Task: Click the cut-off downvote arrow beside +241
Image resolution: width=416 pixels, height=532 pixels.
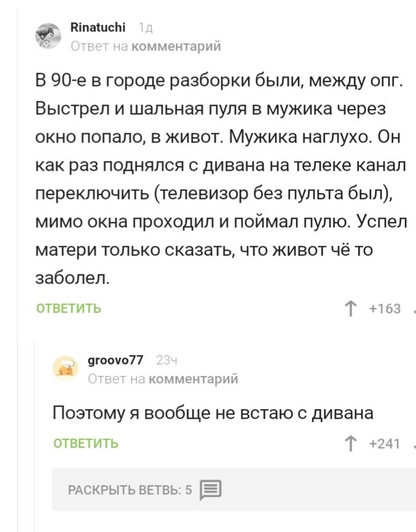Action: [x=413, y=444]
